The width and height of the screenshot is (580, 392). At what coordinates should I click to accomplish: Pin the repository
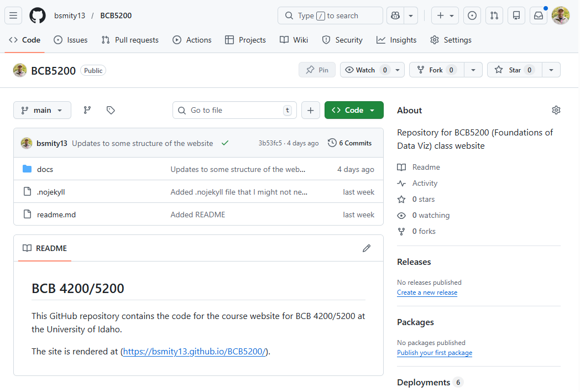click(317, 70)
